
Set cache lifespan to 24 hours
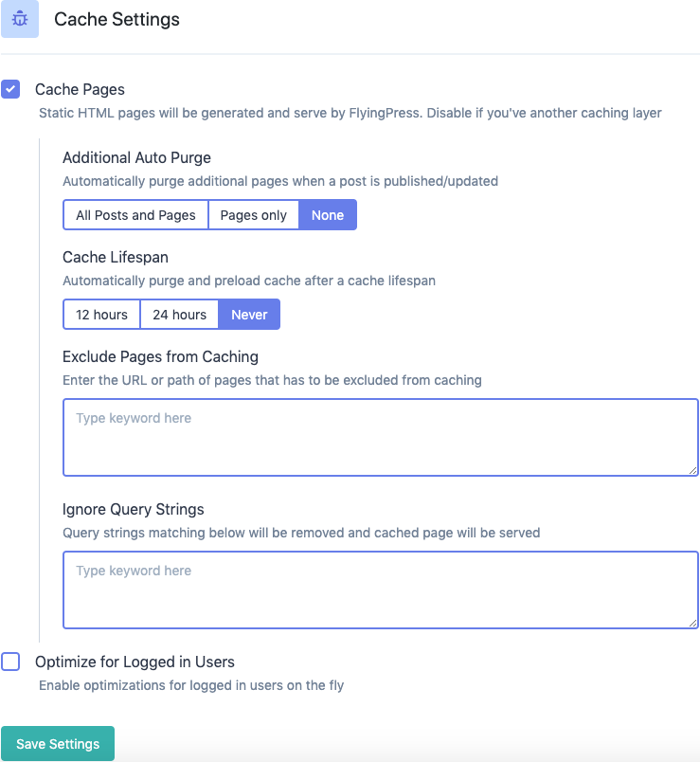(x=179, y=315)
